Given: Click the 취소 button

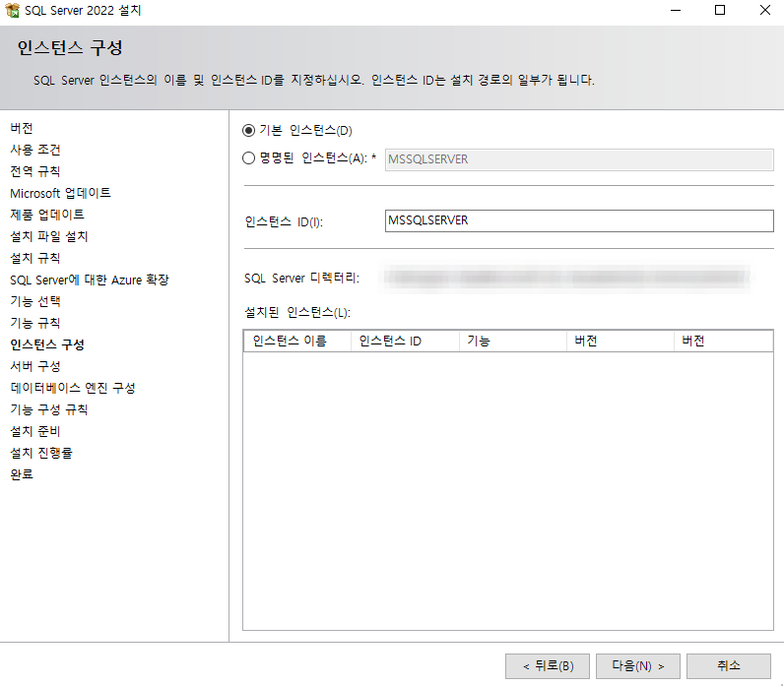Looking at the screenshot, I should pyautogui.click(x=728, y=666).
